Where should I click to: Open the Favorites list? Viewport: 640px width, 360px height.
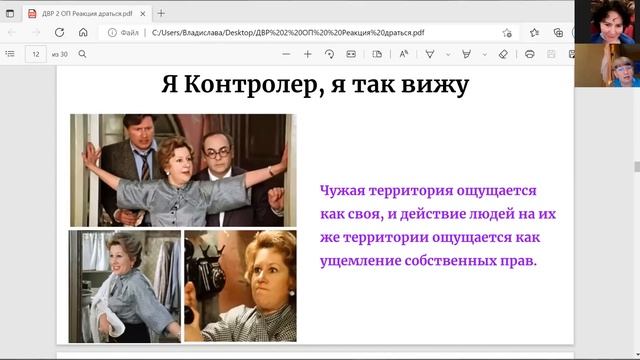(x=534, y=33)
